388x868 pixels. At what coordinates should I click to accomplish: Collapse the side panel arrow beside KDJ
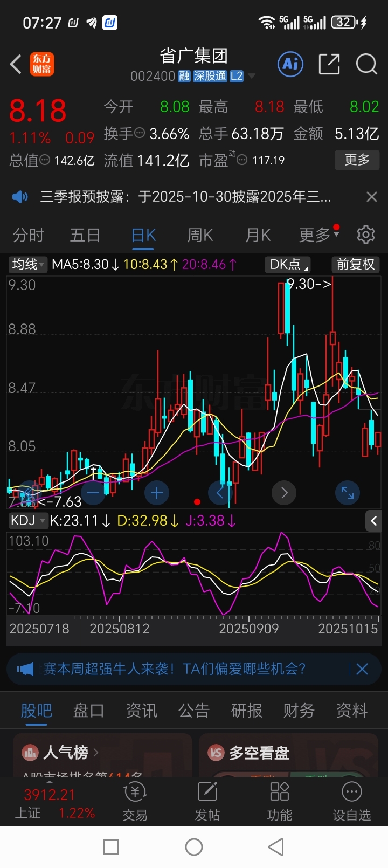373,521
